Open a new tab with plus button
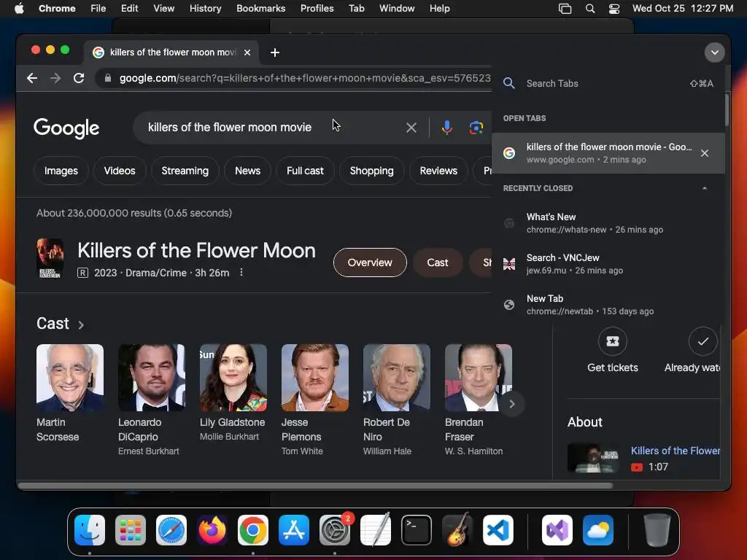The height and width of the screenshot is (560, 747). click(275, 52)
